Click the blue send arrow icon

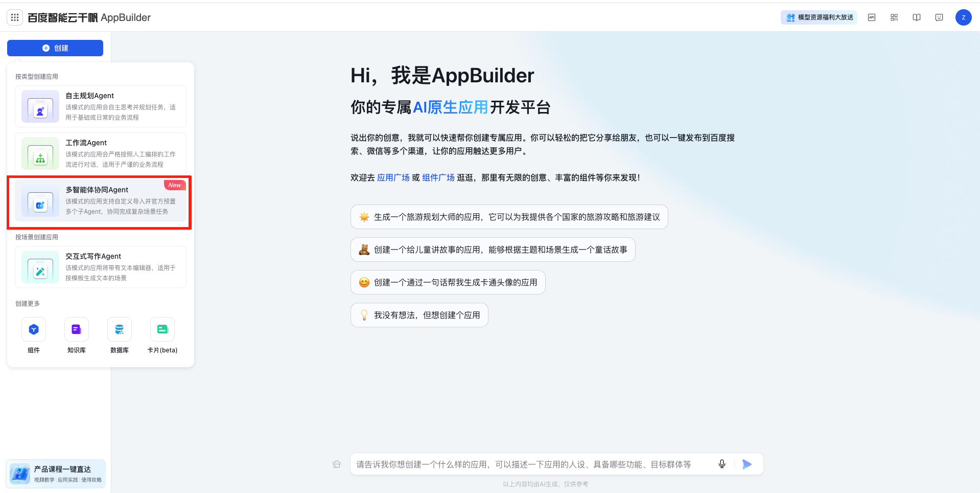pyautogui.click(x=747, y=464)
